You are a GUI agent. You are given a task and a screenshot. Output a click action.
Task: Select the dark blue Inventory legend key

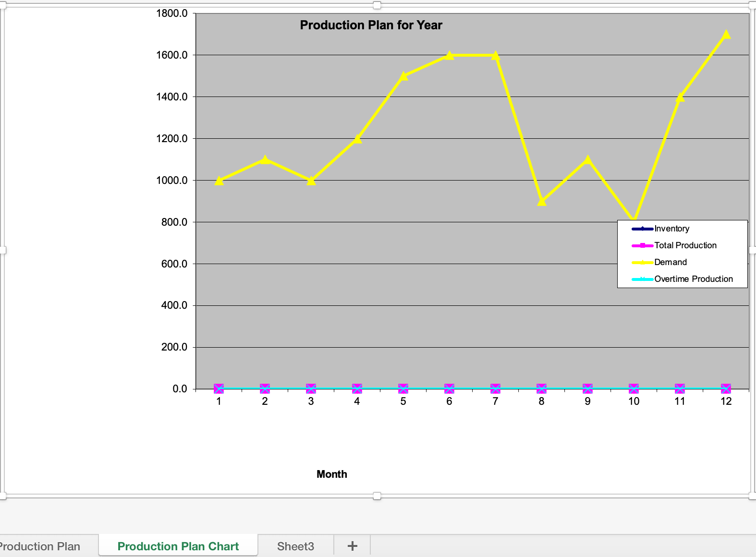(x=642, y=229)
